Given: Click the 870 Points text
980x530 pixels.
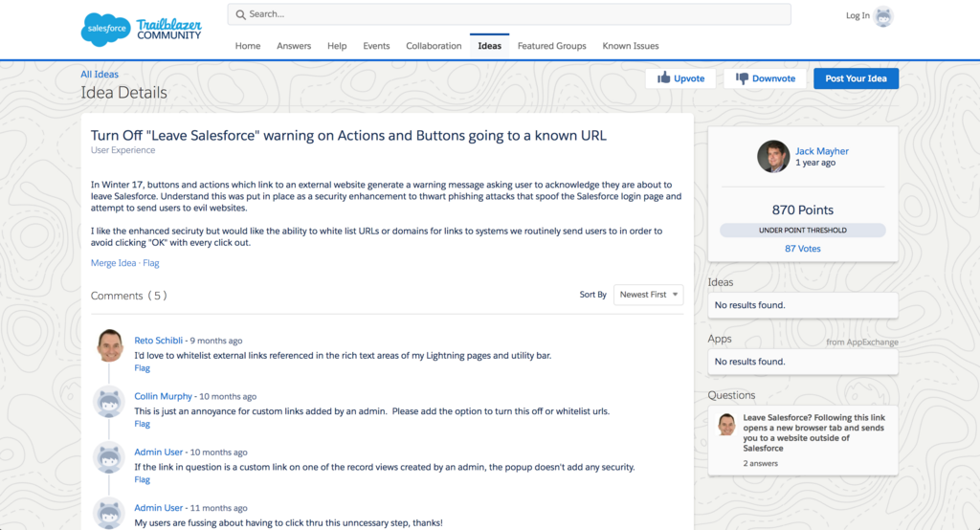Looking at the screenshot, I should pyautogui.click(x=803, y=210).
